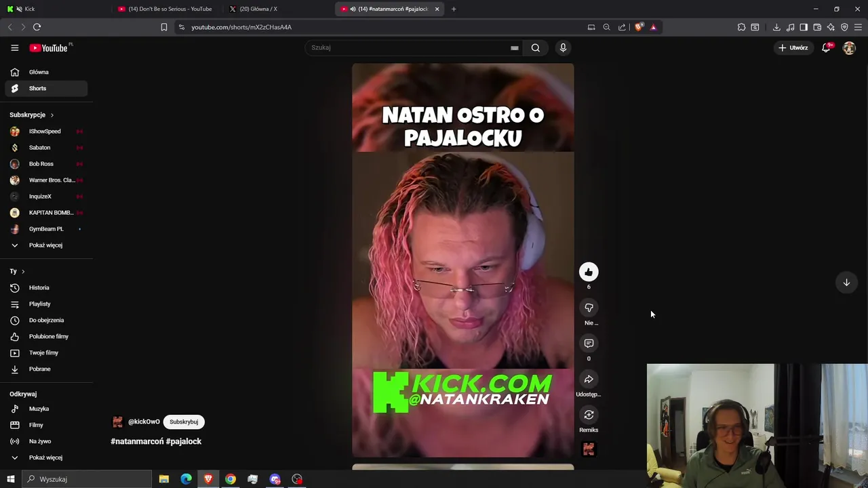This screenshot has width=868, height=488.
Task: Open the Warner Bros. Cla... channel
Action: coord(46,180)
